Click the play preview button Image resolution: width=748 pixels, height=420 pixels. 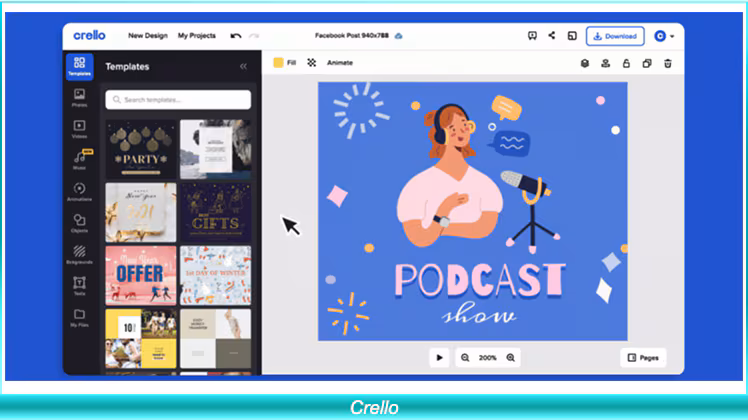pyautogui.click(x=439, y=357)
